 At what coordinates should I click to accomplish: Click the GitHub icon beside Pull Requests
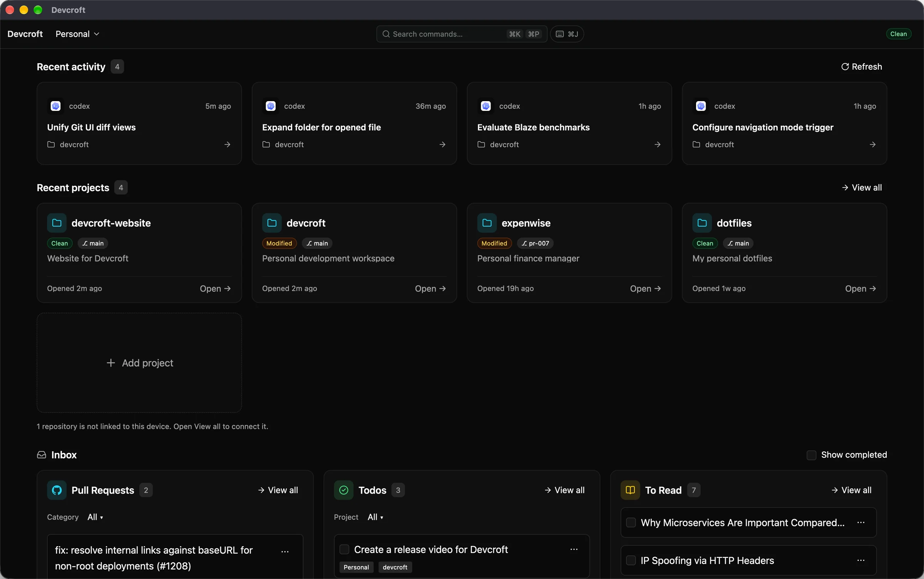(57, 490)
